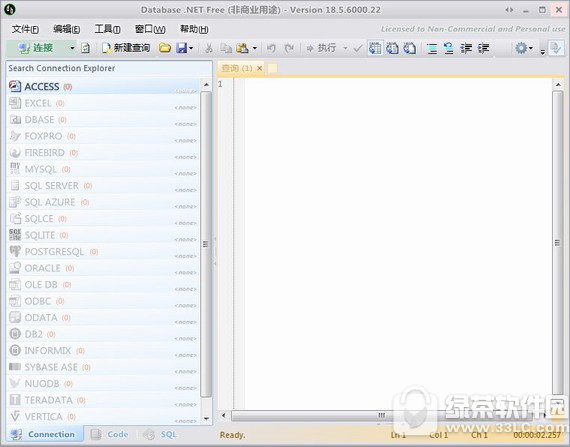Click the Search Connection Explorer field
This screenshot has height=447, width=570.
[109, 68]
